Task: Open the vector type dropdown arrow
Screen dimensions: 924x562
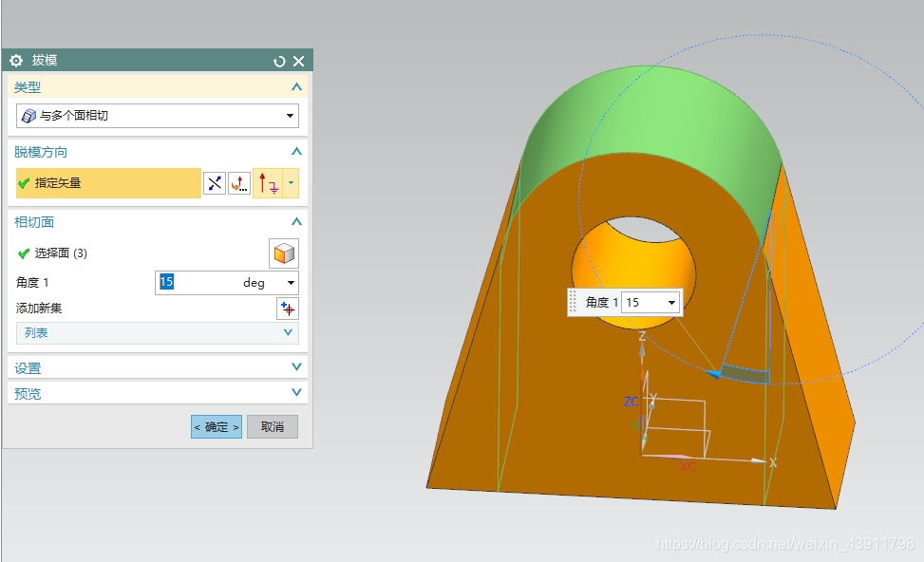Action: 292,183
